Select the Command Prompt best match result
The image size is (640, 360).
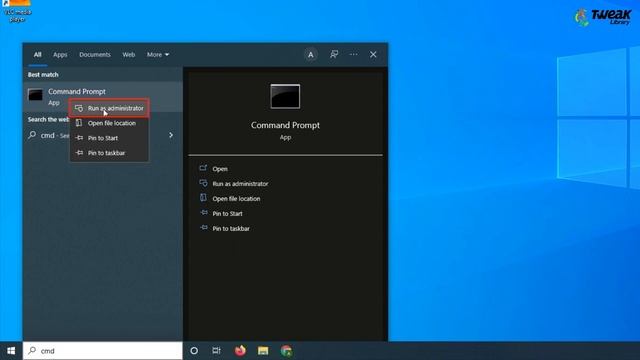coord(102,96)
